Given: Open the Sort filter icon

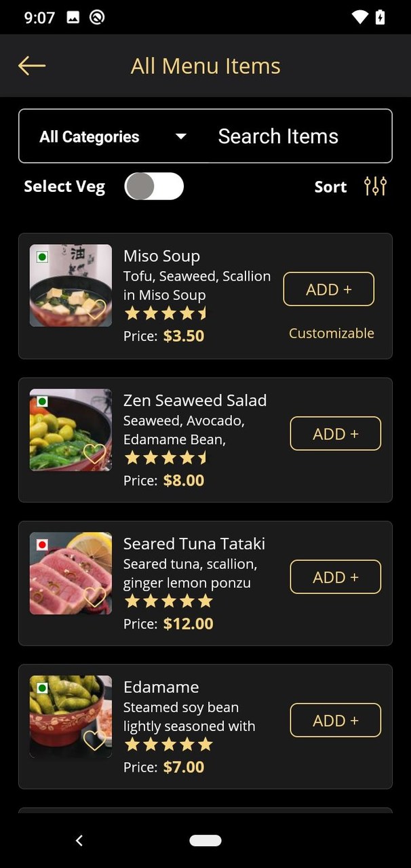Looking at the screenshot, I should point(375,186).
